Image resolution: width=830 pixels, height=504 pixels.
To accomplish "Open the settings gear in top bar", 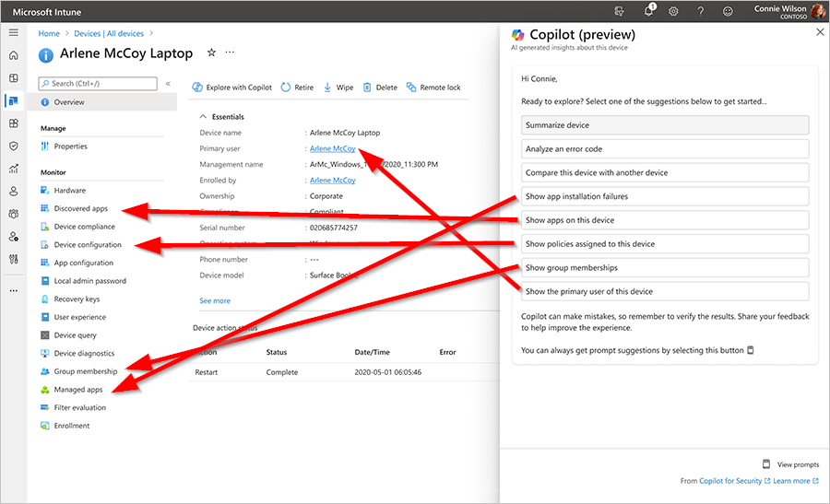I will point(673,11).
